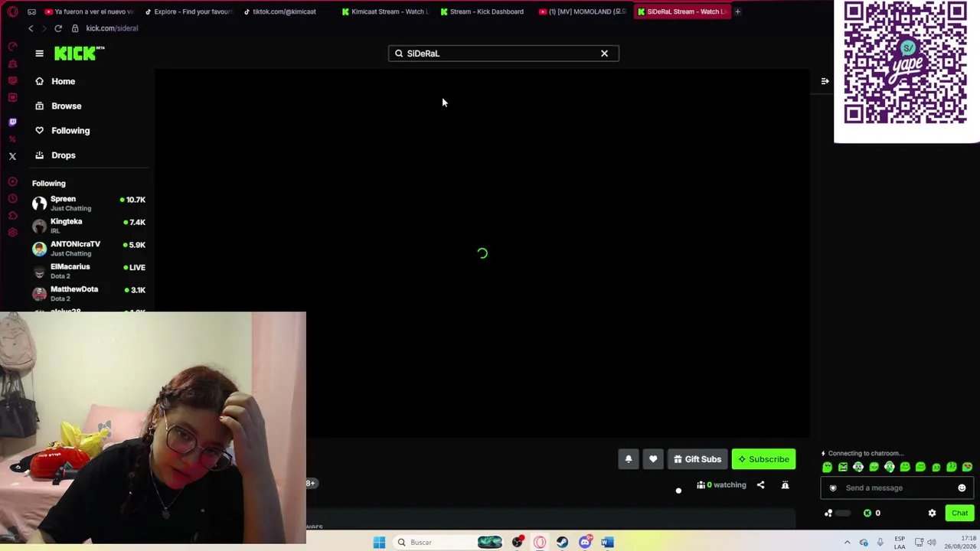Click the chat identity shield icon
This screenshot has height=551, width=980.
833,487
